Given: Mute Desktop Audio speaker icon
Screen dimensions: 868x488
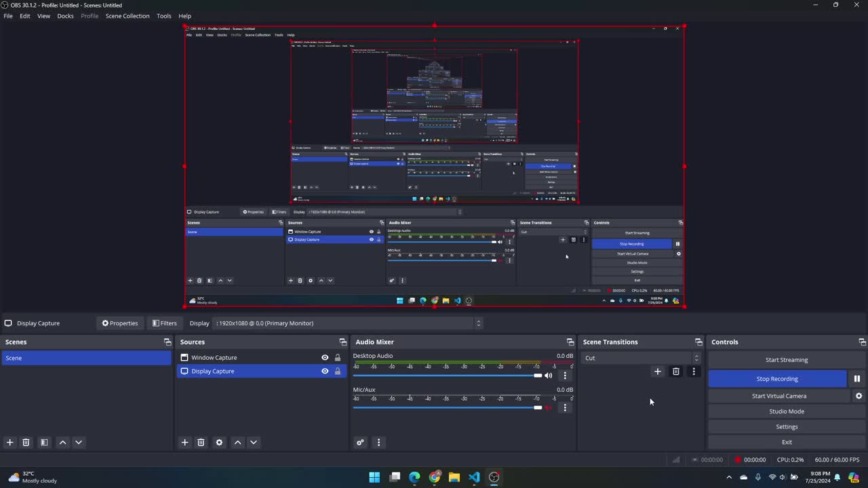Looking at the screenshot, I should point(549,375).
